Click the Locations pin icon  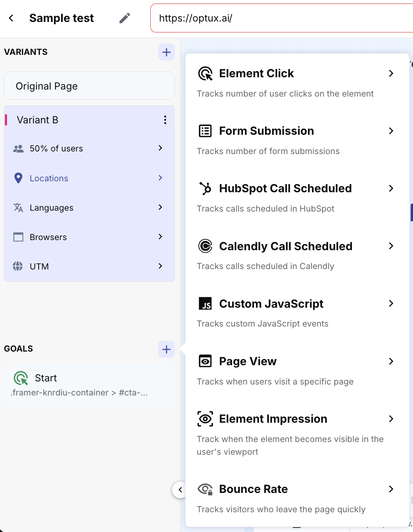pos(18,178)
